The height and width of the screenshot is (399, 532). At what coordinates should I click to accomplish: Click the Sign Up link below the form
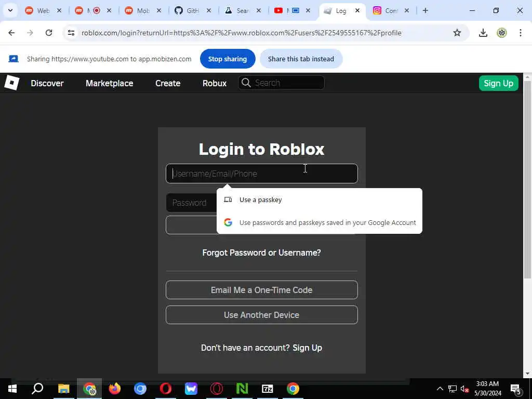pos(308,348)
